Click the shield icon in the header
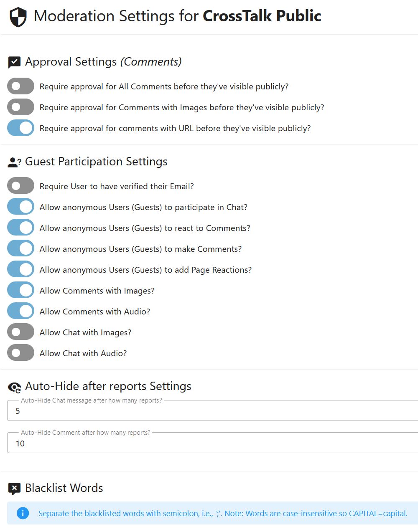This screenshot has width=418, height=532. click(x=16, y=15)
